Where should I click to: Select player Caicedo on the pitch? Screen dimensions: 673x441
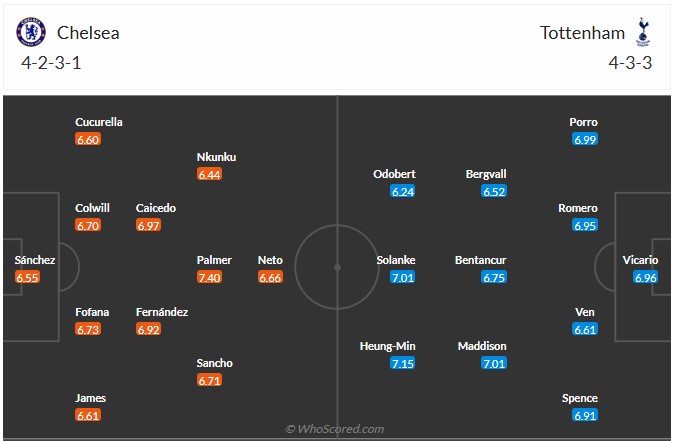pyautogui.click(x=156, y=208)
